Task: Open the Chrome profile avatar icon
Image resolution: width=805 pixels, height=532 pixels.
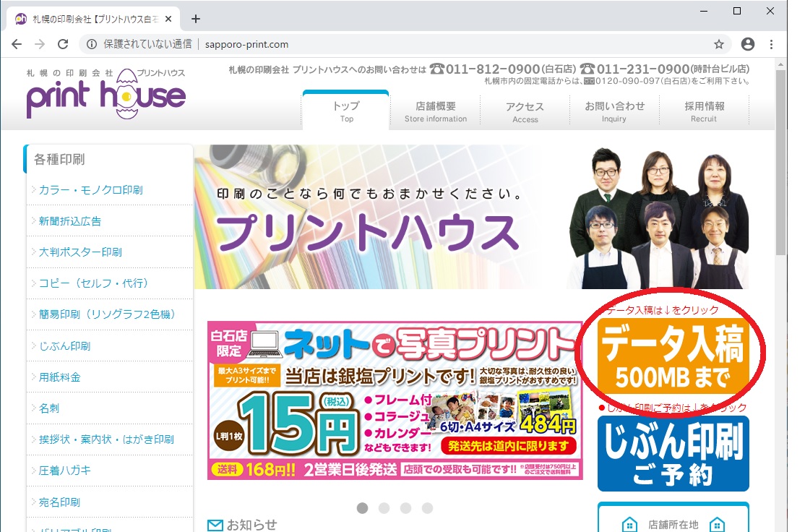Action: tap(747, 44)
